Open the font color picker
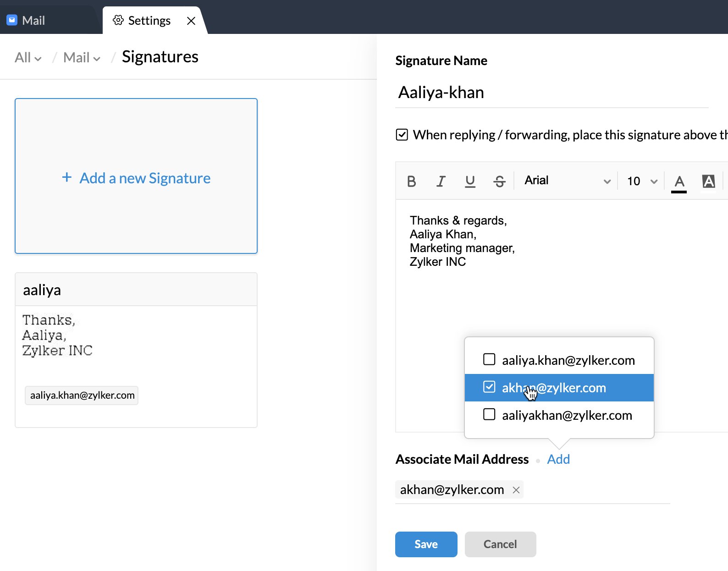The height and width of the screenshot is (571, 728). point(679,182)
